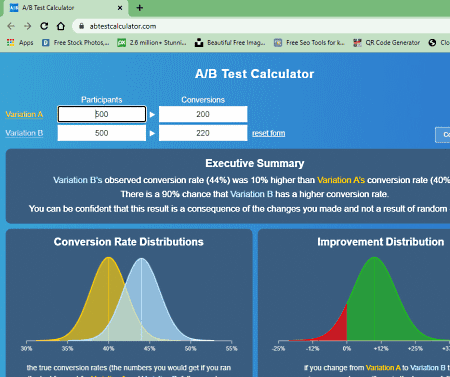Open Free Seo Tools bookmark

(309, 43)
